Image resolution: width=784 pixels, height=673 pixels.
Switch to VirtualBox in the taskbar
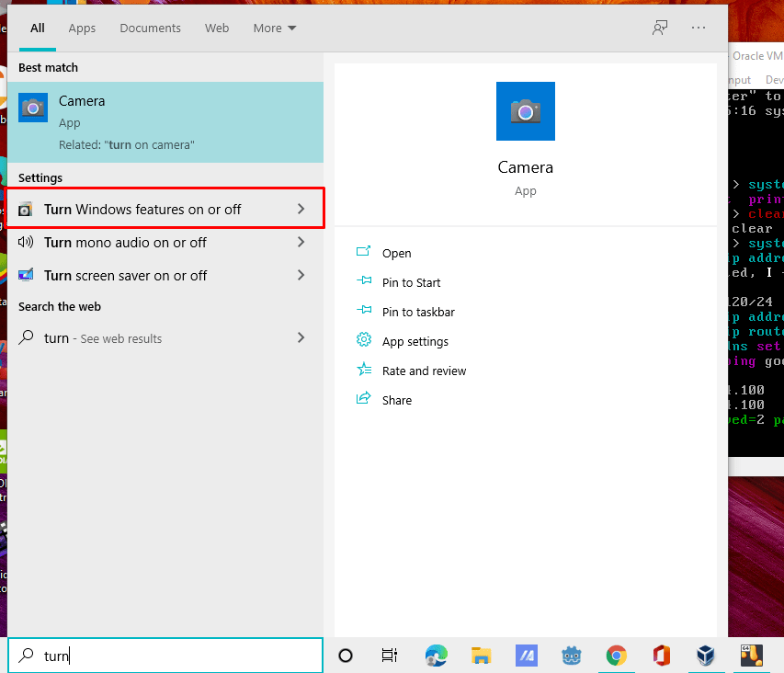point(706,656)
